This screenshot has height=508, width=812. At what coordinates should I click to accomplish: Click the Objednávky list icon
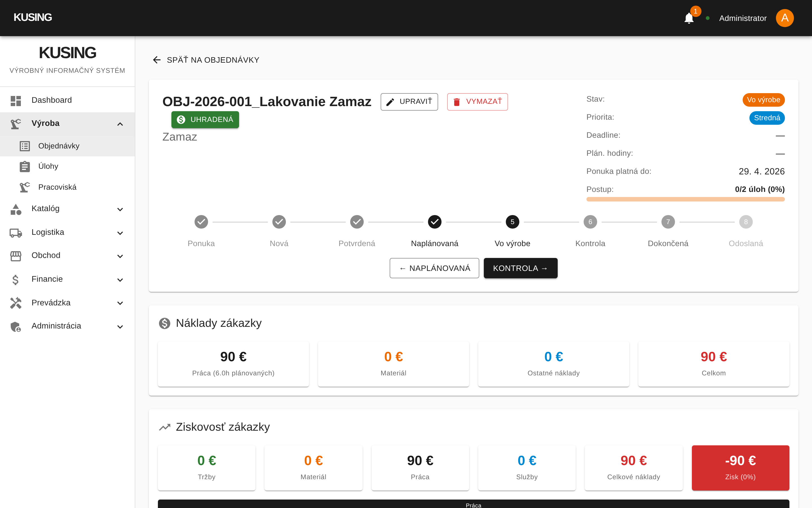[25, 146]
